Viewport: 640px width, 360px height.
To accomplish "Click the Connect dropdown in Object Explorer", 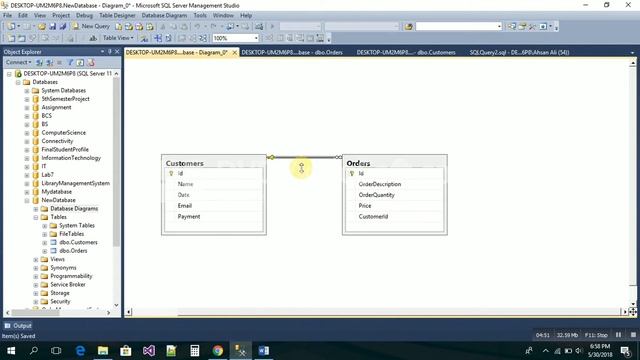I will [18, 62].
